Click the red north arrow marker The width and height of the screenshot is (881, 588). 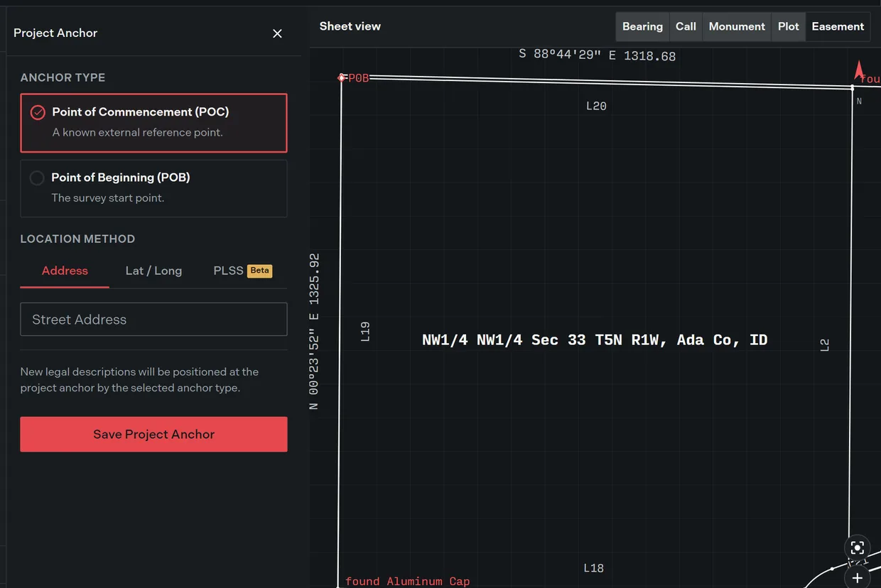(x=858, y=70)
